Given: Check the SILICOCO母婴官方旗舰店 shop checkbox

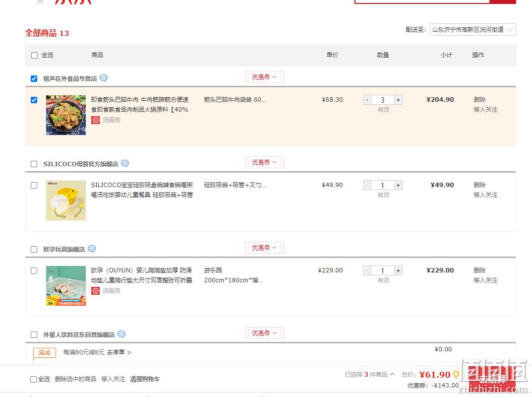Looking at the screenshot, I should coord(34,164).
